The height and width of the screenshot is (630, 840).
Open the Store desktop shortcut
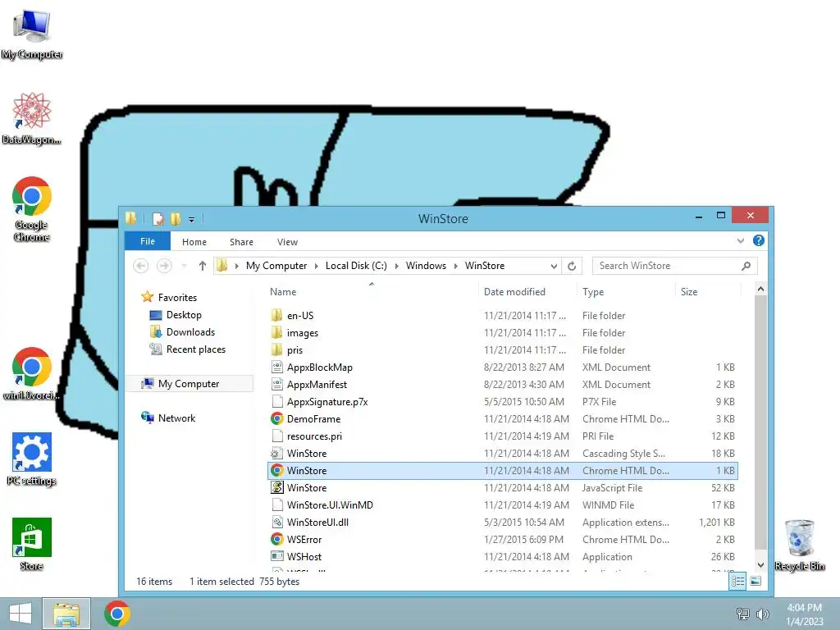[x=32, y=545]
